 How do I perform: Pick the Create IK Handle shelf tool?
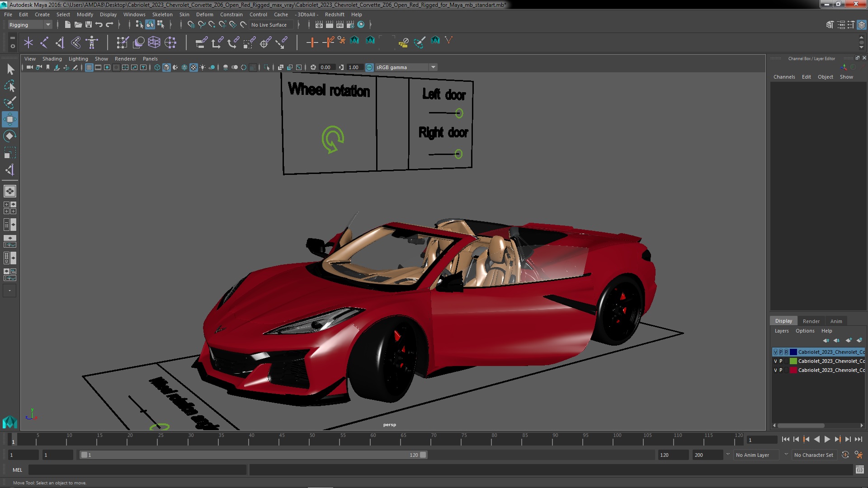click(x=60, y=42)
